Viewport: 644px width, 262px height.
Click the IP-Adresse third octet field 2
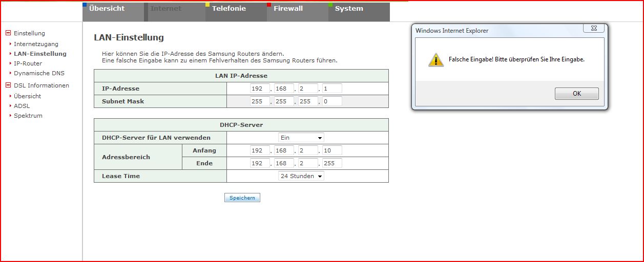coord(308,89)
